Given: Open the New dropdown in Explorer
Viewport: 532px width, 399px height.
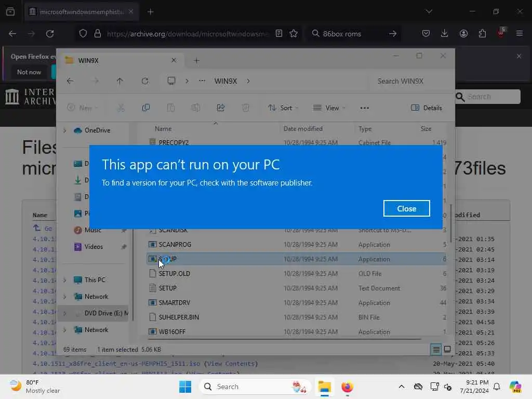Looking at the screenshot, I should pos(83,108).
